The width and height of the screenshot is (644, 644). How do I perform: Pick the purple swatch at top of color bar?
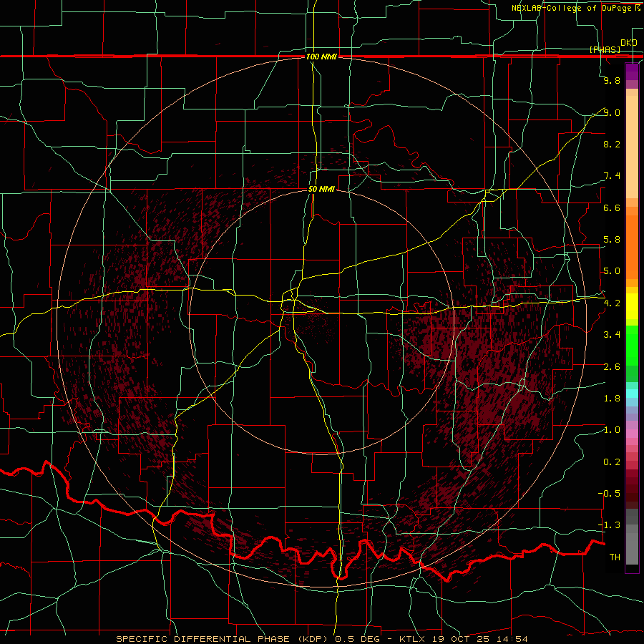(x=632, y=72)
